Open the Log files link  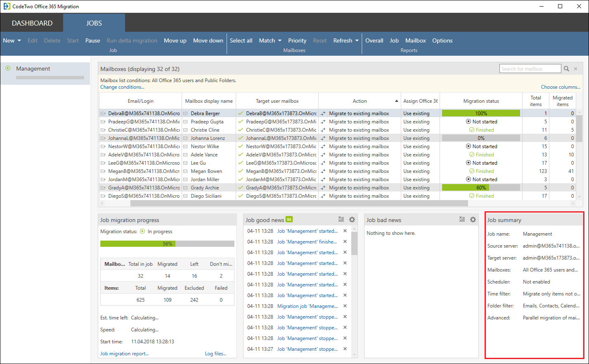click(x=215, y=354)
